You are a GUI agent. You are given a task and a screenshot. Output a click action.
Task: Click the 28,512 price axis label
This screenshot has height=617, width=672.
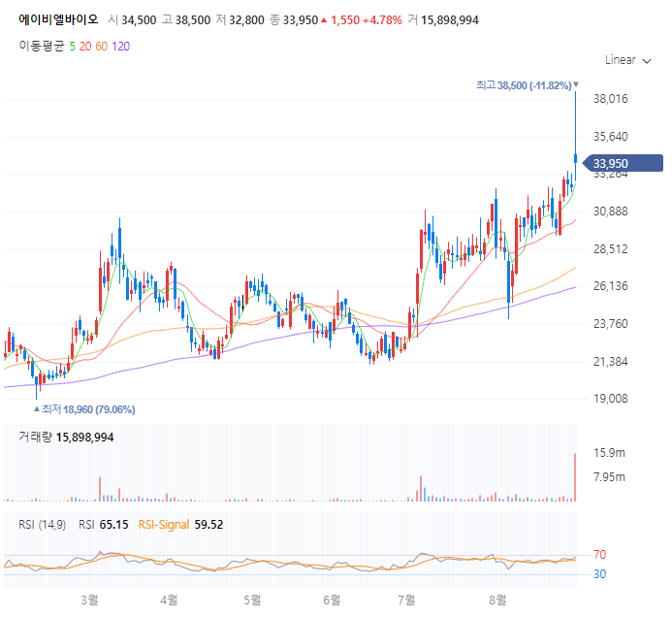tap(610, 249)
